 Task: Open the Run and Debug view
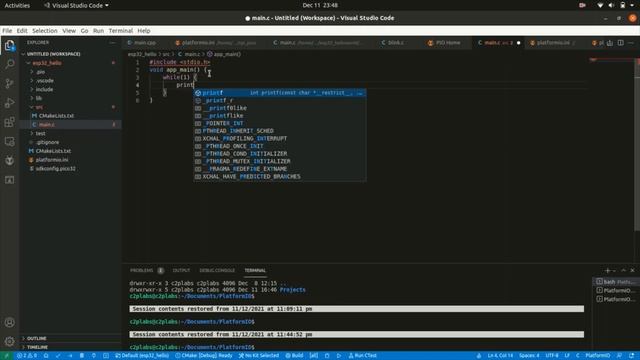click(9, 103)
